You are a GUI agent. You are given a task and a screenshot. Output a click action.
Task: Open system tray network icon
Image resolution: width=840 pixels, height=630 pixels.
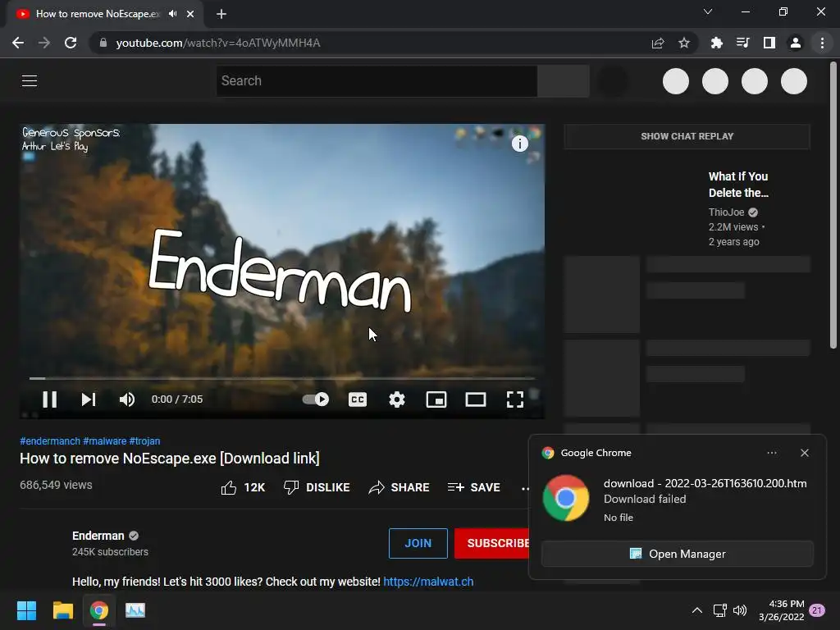[719, 610]
